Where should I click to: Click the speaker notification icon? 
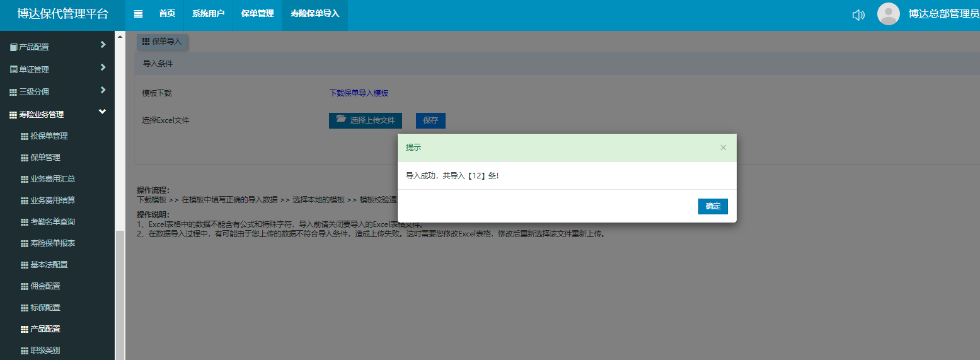[858, 15]
